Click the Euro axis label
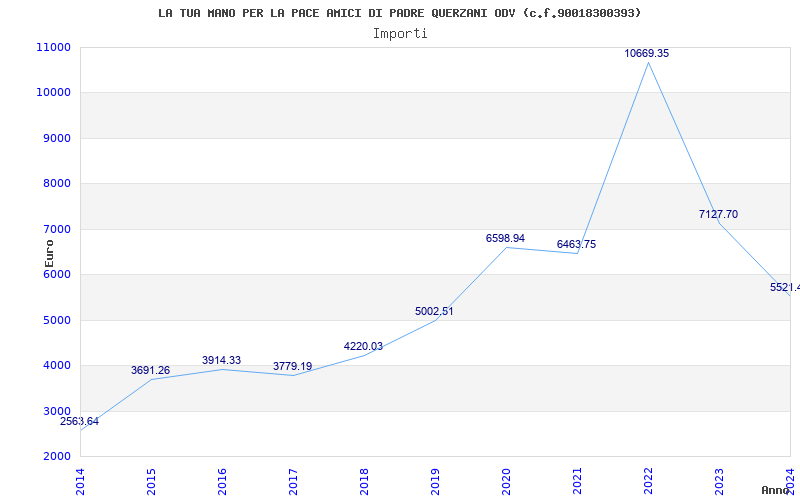The image size is (800, 500). tap(49, 253)
